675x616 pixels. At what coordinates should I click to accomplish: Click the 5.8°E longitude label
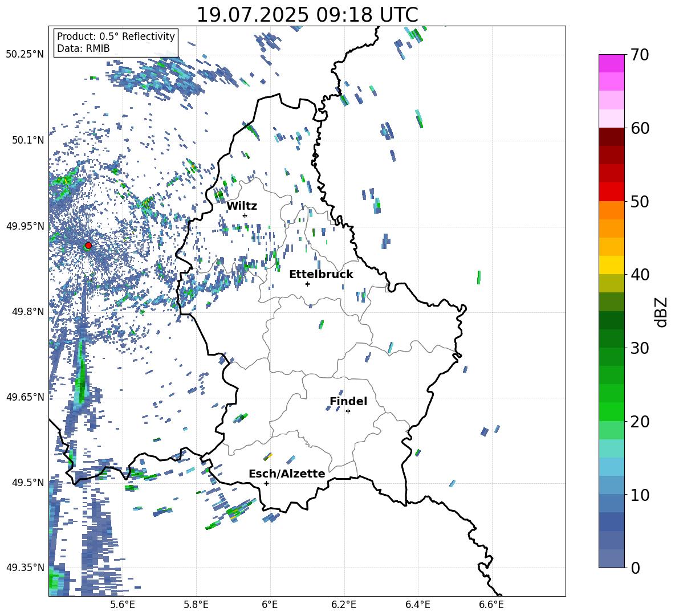196,605
